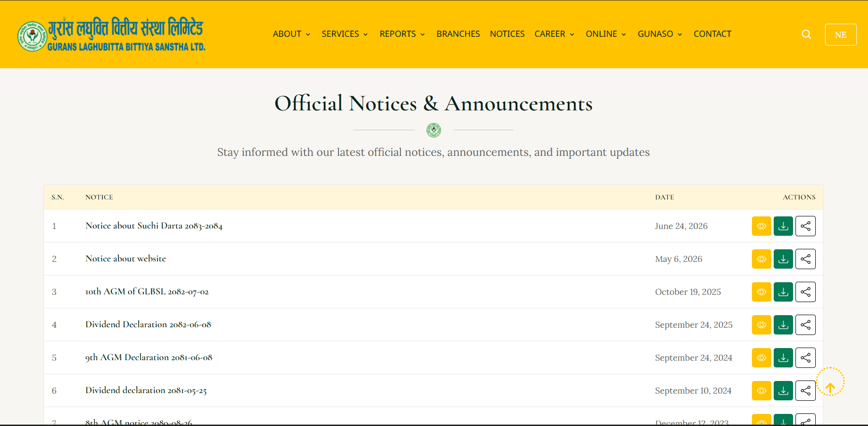The width and height of the screenshot is (868, 426).
Task: Click the 'May 6, 2026' date cell
Action: (678, 259)
